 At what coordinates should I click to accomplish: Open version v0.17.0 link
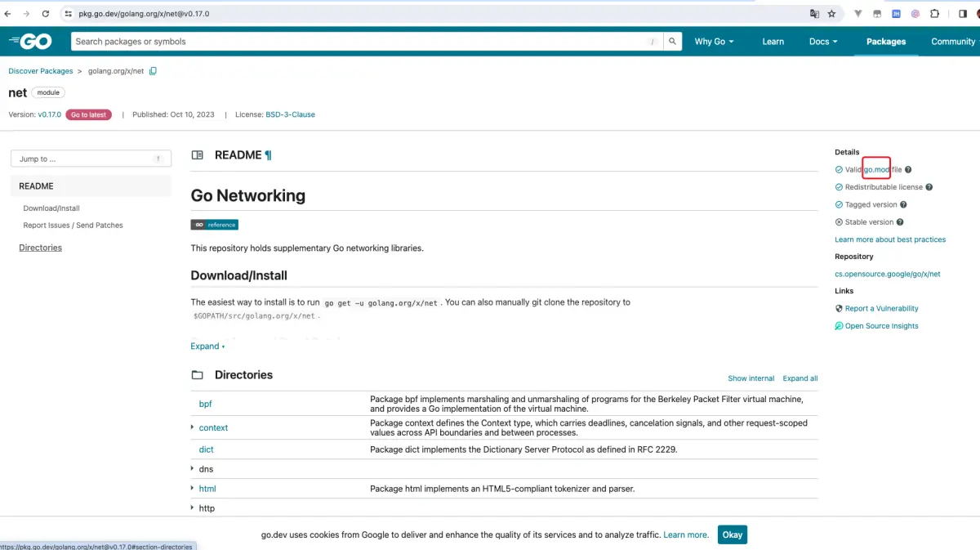50,115
